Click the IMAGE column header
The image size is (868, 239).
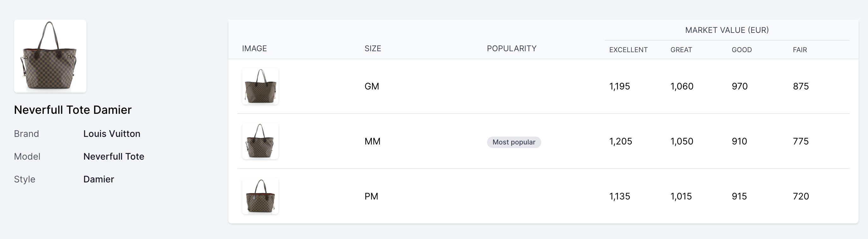pyautogui.click(x=255, y=49)
